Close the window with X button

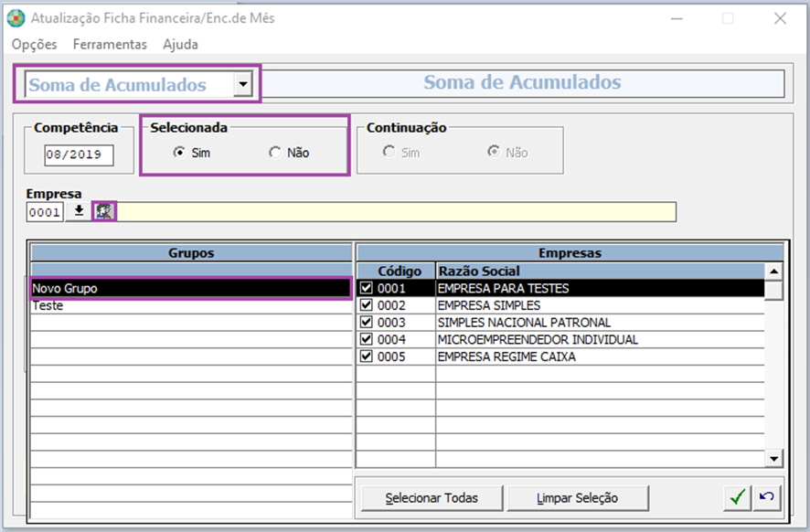780,18
